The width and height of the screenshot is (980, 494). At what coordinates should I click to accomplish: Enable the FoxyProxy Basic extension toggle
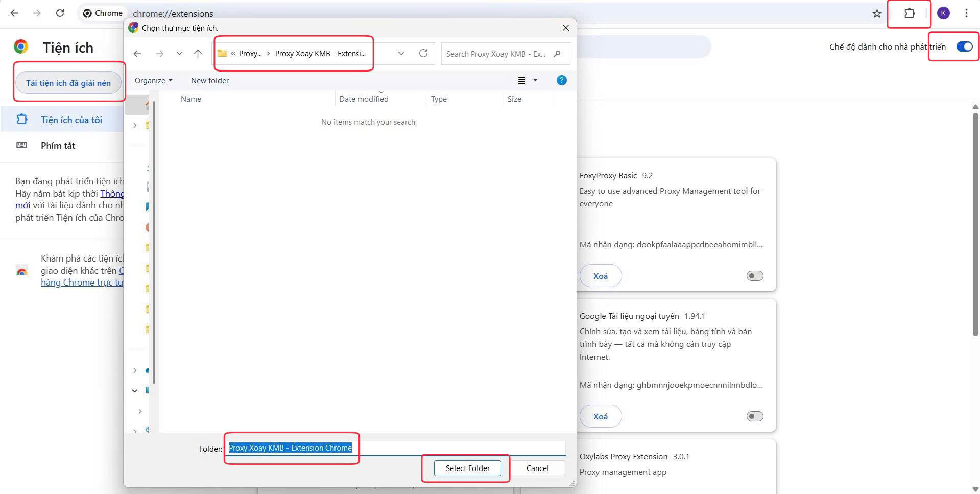point(754,276)
